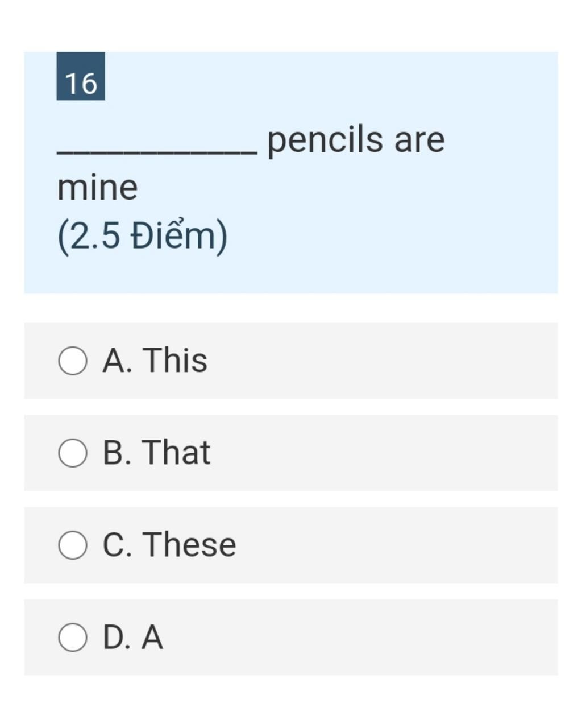Click the 'C. These' answer text

point(169,545)
